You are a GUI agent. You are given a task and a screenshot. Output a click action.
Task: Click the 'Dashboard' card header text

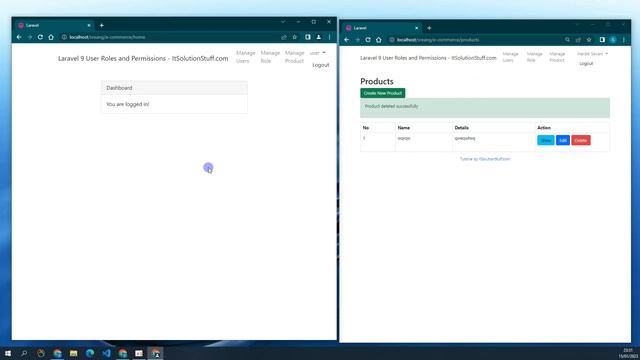pyautogui.click(x=119, y=88)
